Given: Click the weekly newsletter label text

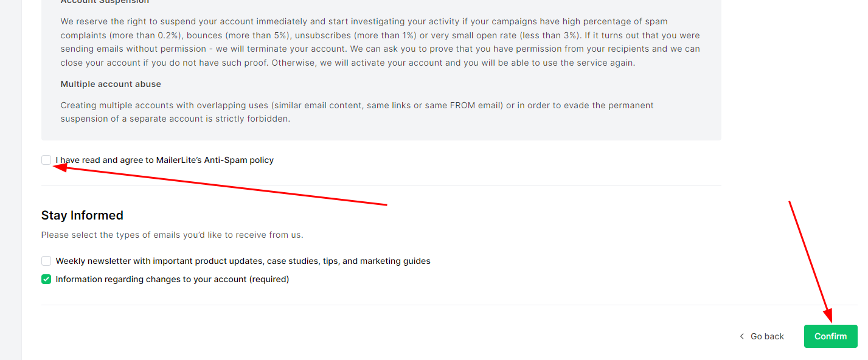Looking at the screenshot, I should pos(243,261).
